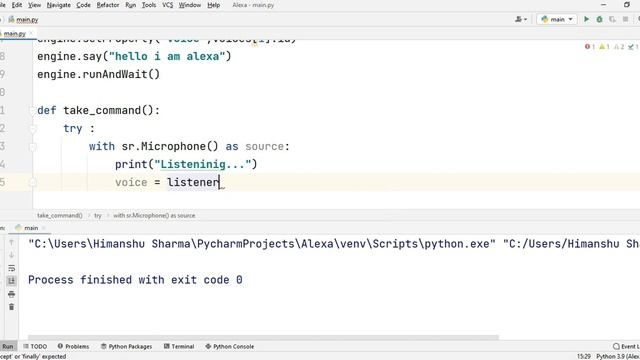Viewport: 640px width, 360px height.
Task: Clear all Run console output with the trash icon
Action: (x=11, y=307)
